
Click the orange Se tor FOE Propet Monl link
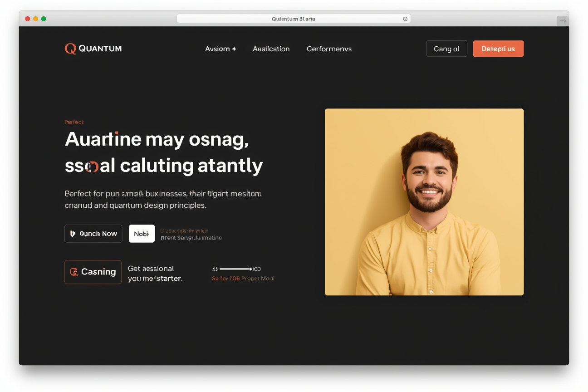243,279
